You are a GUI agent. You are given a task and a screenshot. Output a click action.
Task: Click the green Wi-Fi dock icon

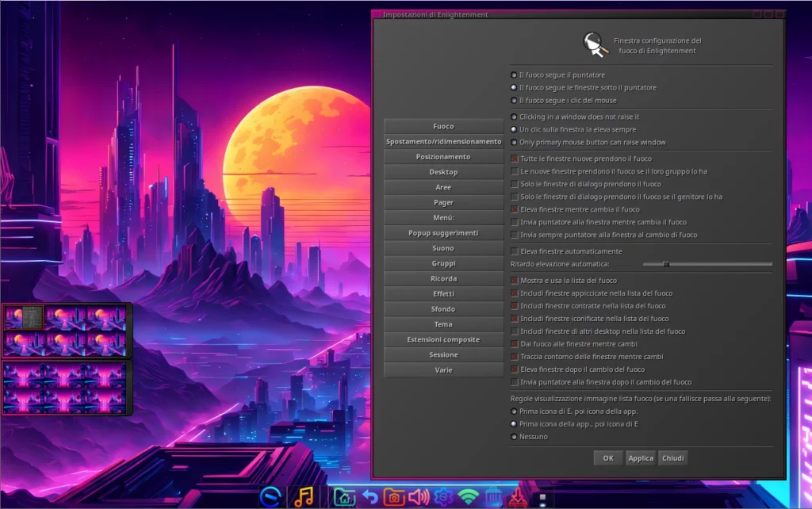click(468, 497)
